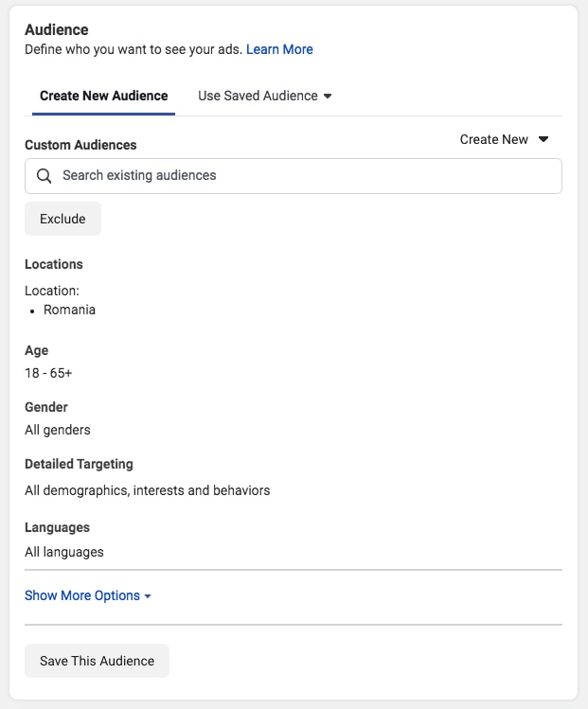This screenshot has height=709, width=588.
Task: Switch to the Create New Audience tab
Action: coord(103,96)
